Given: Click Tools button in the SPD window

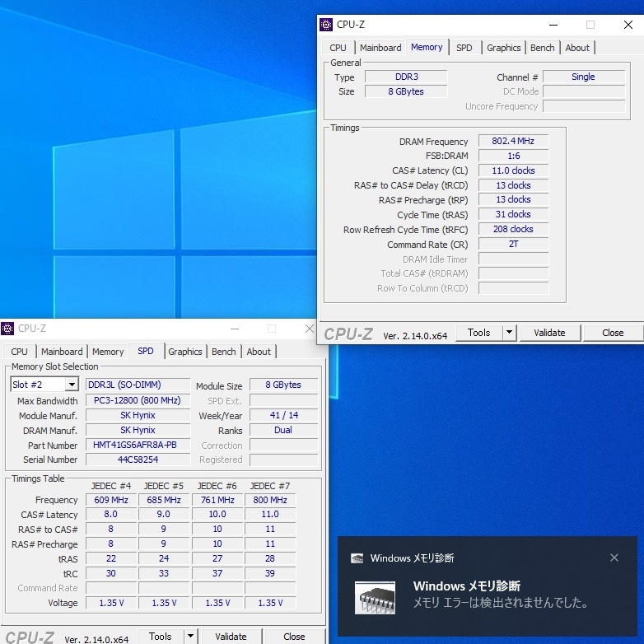Looking at the screenshot, I should click(160, 637).
